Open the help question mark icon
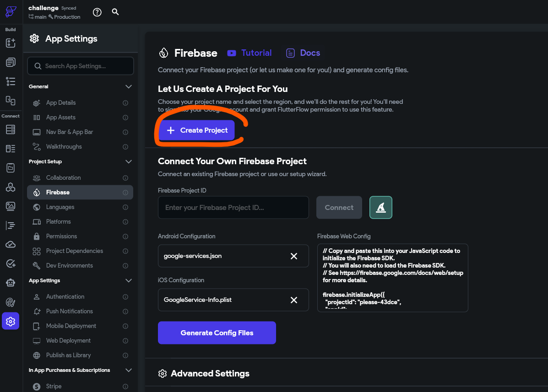The image size is (548, 392). (x=97, y=12)
